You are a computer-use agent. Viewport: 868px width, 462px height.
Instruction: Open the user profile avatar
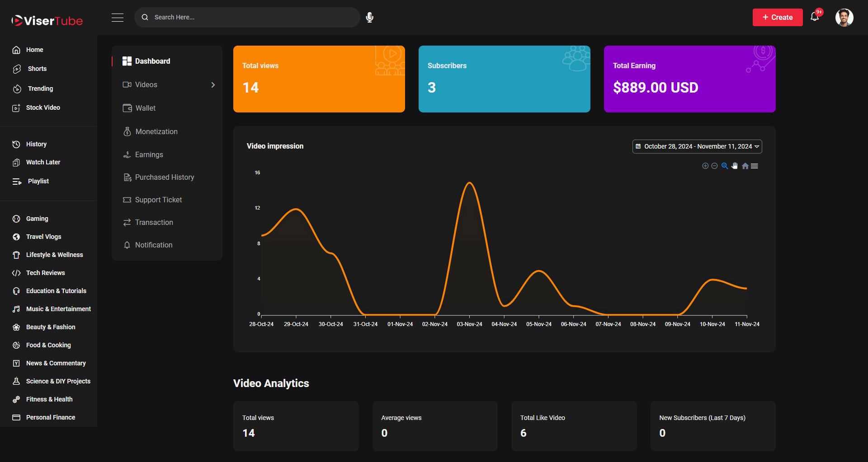(844, 18)
